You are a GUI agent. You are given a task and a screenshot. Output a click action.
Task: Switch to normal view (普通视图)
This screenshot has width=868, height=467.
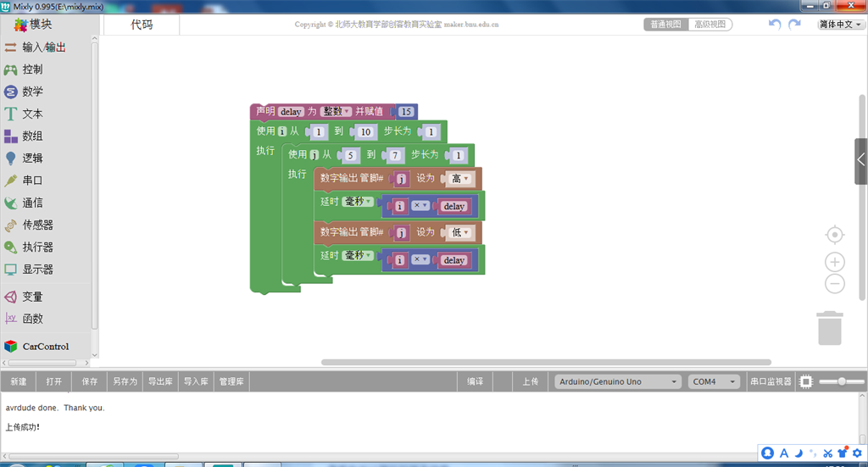click(666, 25)
